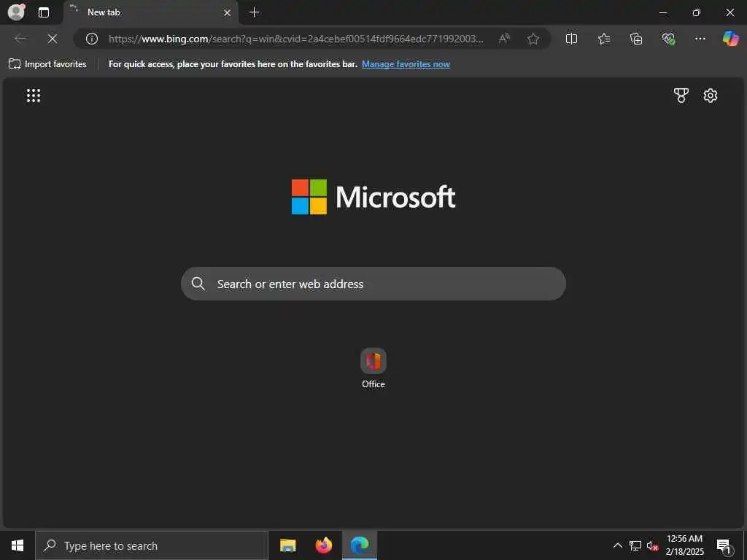The height and width of the screenshot is (560, 747).
Task: Open a new tab with plus button
Action: coord(255,12)
